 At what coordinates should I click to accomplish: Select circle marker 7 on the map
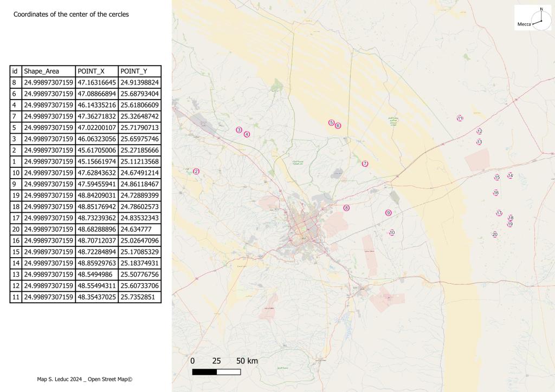(365, 164)
